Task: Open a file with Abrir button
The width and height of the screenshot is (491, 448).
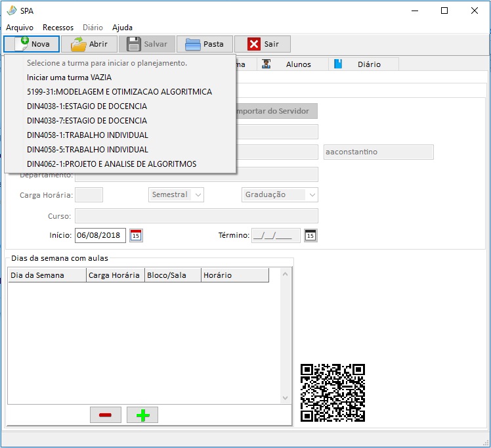Action: point(89,44)
